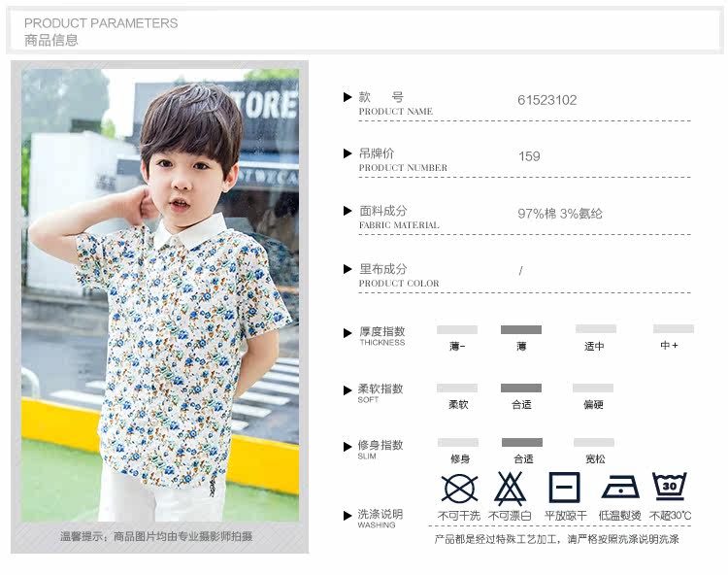Click the do-not-dry-clean icon
The height and width of the screenshot is (575, 728).
click(459, 489)
